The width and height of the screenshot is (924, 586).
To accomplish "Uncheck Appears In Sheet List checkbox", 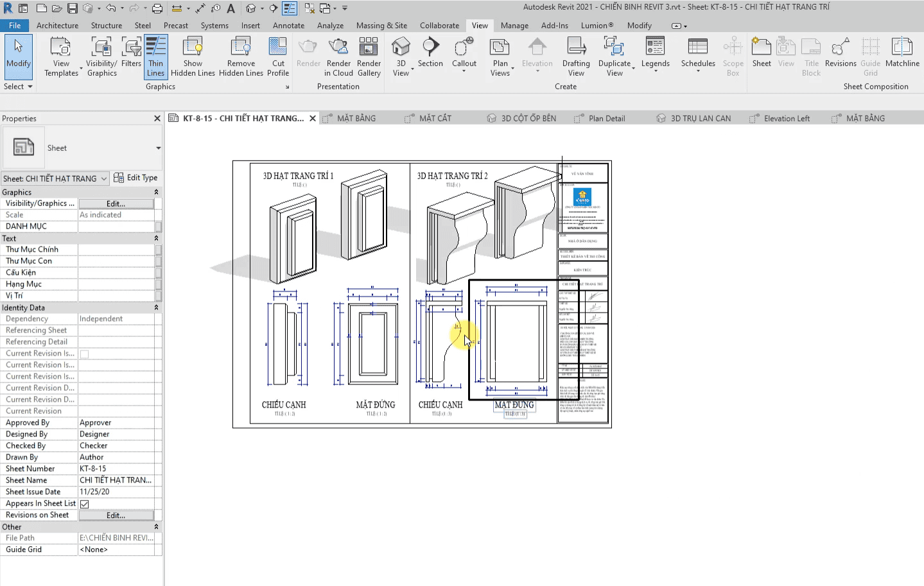I will pyautogui.click(x=84, y=504).
